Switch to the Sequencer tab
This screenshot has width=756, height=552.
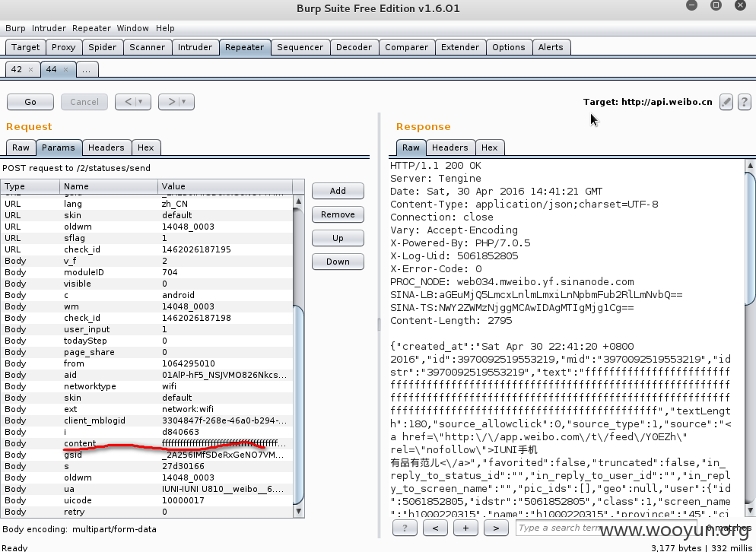click(300, 47)
